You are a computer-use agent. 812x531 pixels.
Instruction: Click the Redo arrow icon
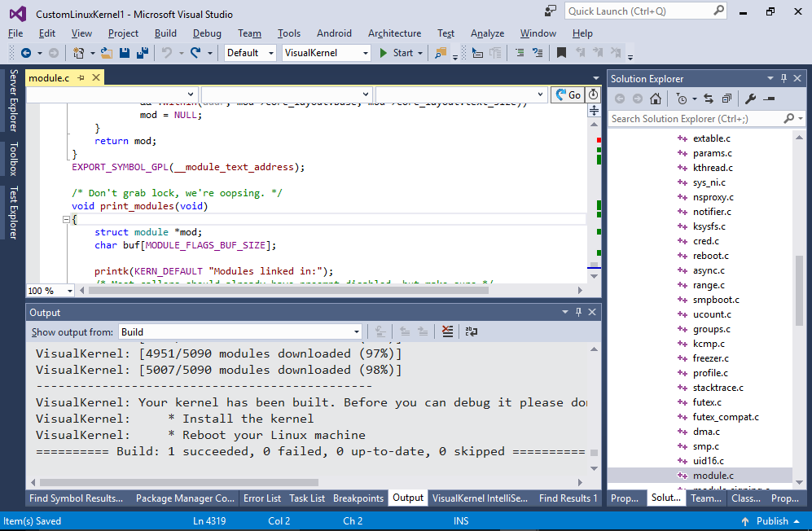pos(195,53)
